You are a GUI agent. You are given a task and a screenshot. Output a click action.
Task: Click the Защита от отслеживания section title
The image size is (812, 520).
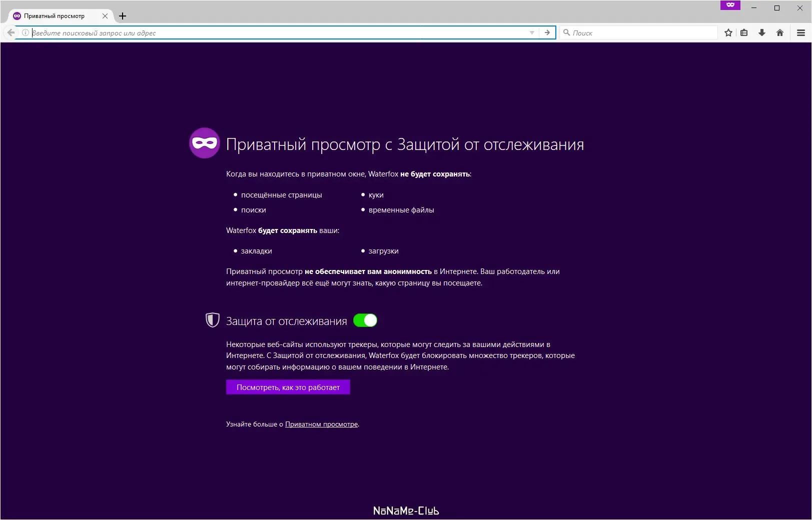(287, 321)
